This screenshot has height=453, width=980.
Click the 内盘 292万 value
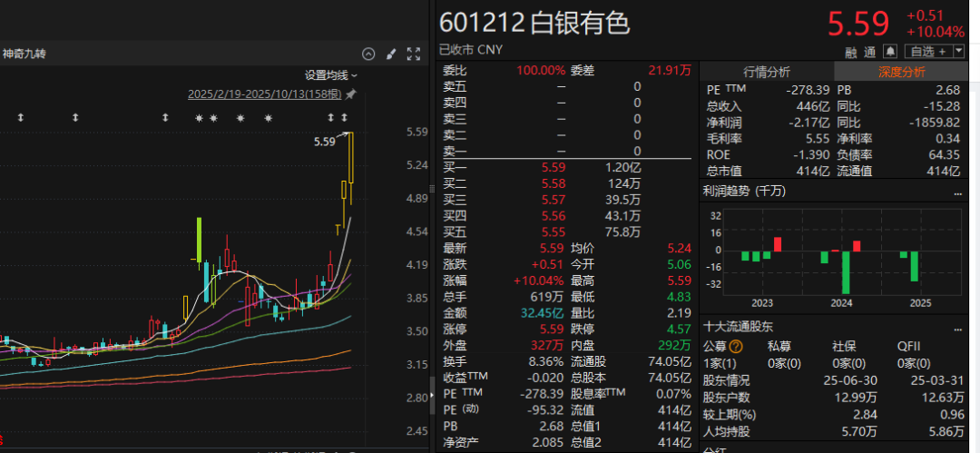click(675, 345)
